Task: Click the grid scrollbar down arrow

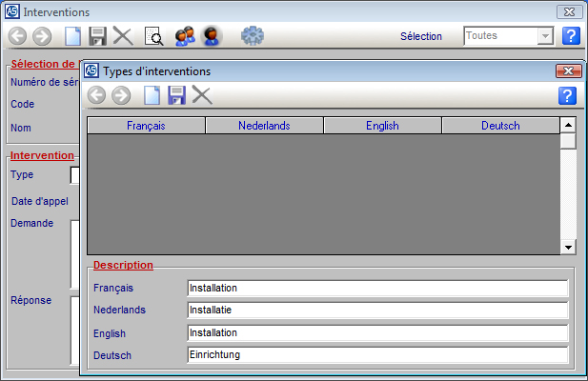Action: [x=568, y=247]
